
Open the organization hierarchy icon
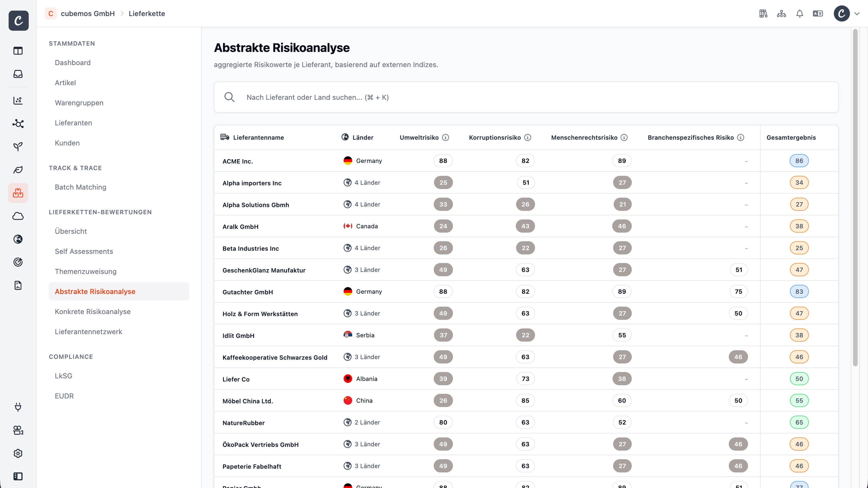(781, 14)
